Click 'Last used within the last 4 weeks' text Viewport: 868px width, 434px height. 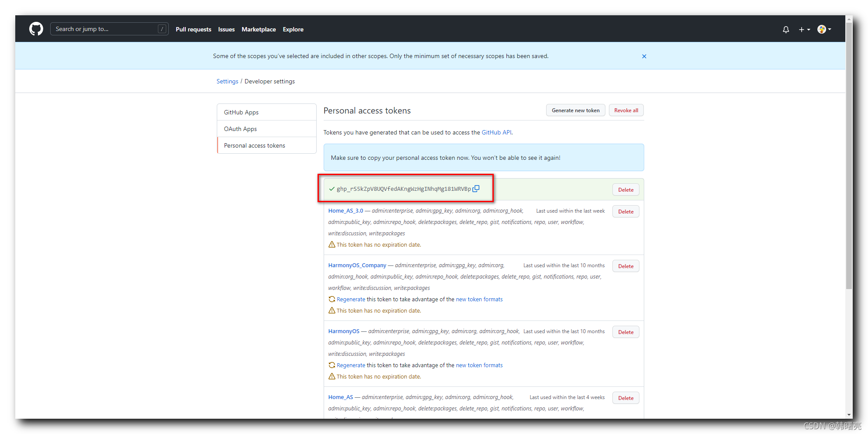pos(567,397)
